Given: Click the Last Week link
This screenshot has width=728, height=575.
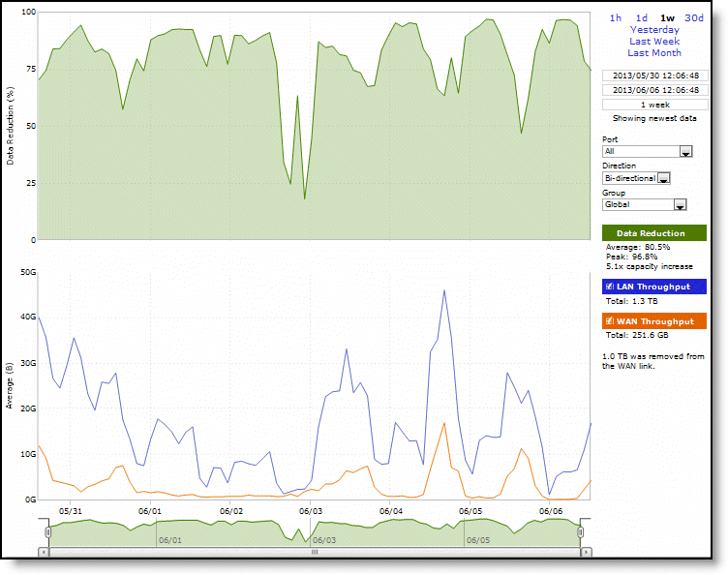Looking at the screenshot, I should 654,41.
